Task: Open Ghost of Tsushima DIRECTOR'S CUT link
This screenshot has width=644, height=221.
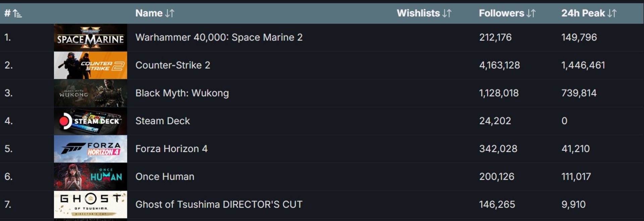Action: pyautogui.click(x=219, y=204)
